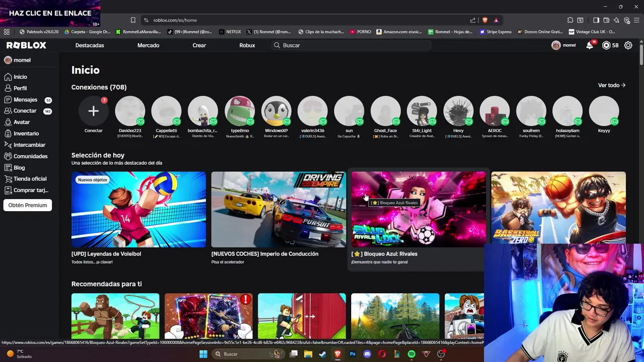Open the Robux balance icon
644x362 pixels.
(x=606, y=45)
